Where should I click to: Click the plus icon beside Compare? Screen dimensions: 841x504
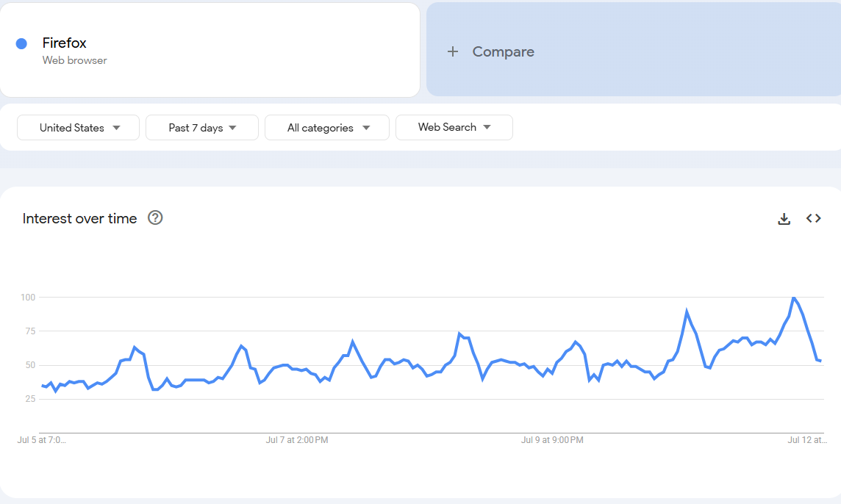pyautogui.click(x=453, y=51)
